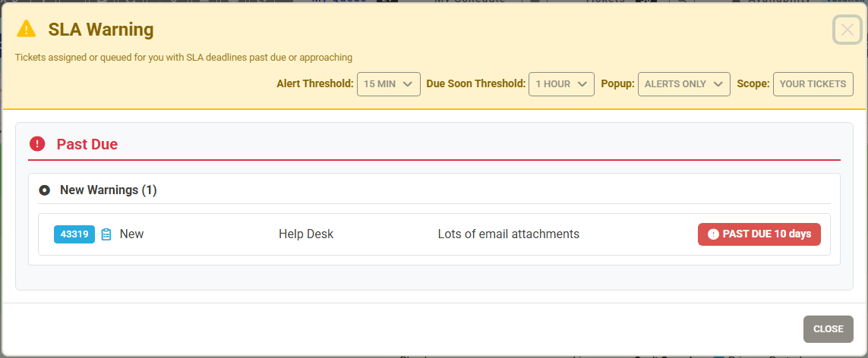Open the Due Soon Threshold 1 HOUR dropdown
868x358 pixels.
tap(561, 84)
